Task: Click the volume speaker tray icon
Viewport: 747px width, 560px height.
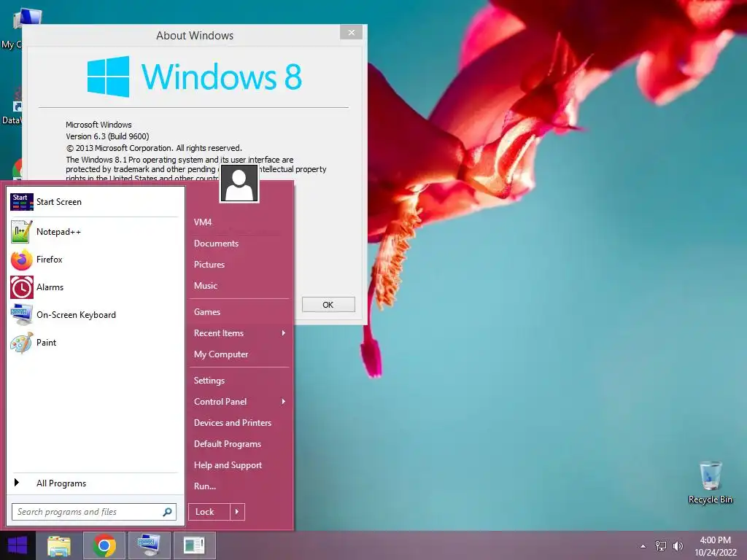Action: pos(678,545)
